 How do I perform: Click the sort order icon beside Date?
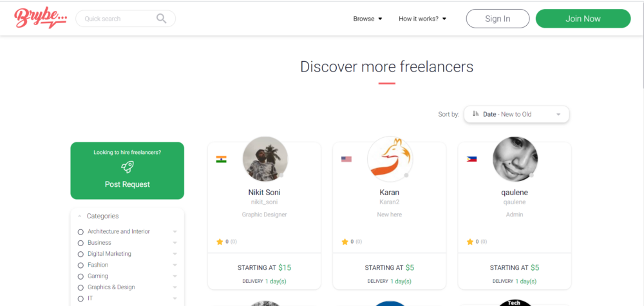pyautogui.click(x=476, y=114)
